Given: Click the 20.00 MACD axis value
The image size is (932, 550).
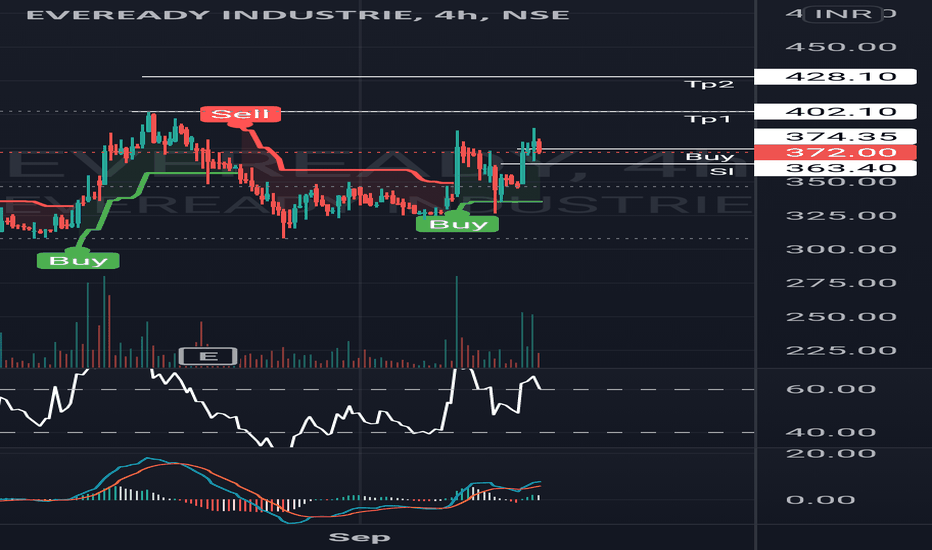Looking at the screenshot, I should click(x=831, y=454).
